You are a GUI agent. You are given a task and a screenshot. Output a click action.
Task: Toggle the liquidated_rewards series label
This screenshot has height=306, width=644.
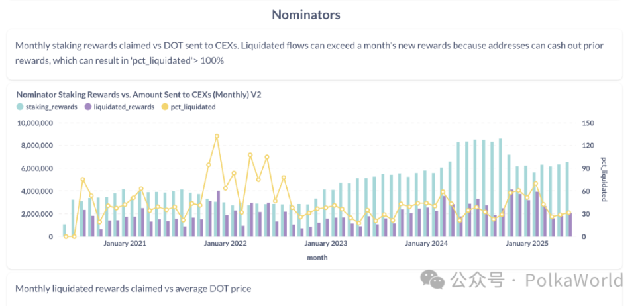[x=124, y=107]
